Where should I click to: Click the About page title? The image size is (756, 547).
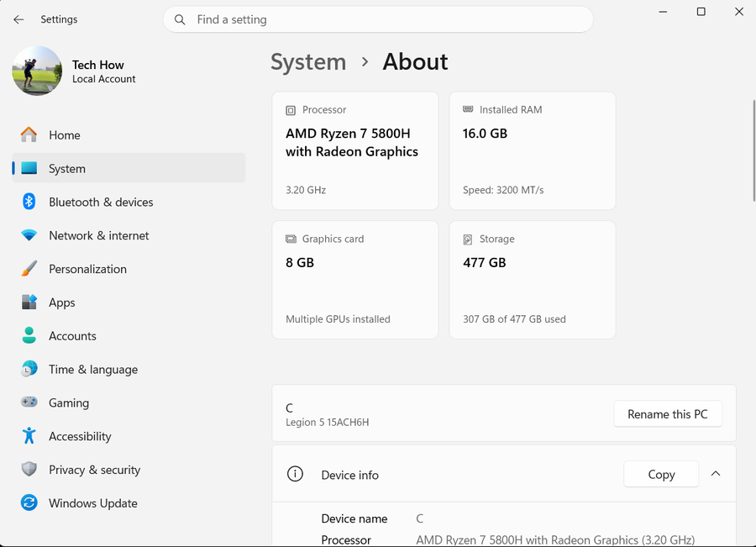pos(415,61)
